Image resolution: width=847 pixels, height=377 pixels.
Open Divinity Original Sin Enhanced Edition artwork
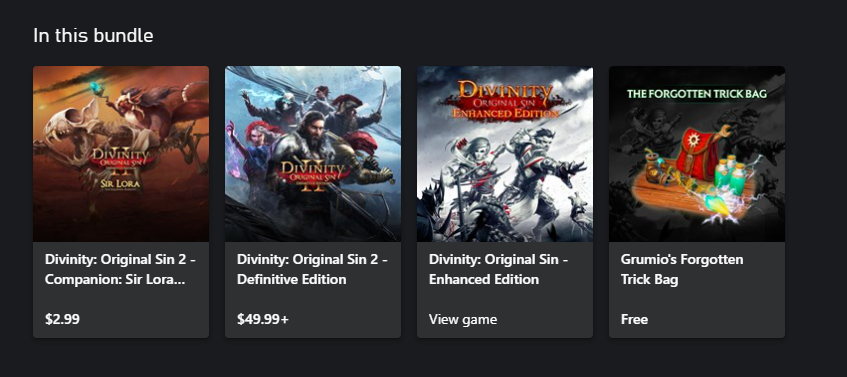505,154
